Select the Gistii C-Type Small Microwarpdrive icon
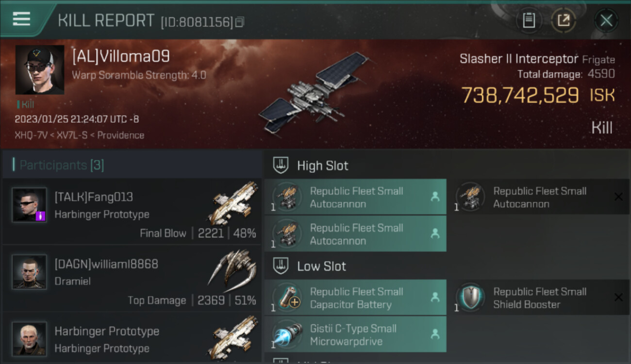The height and width of the screenshot is (364, 631). point(287,334)
